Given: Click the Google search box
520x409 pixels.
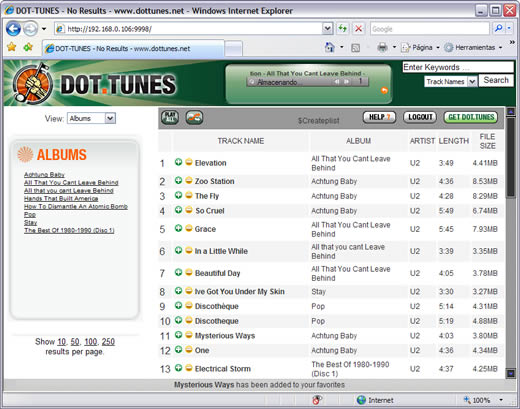Looking at the screenshot, I should coord(430,29).
